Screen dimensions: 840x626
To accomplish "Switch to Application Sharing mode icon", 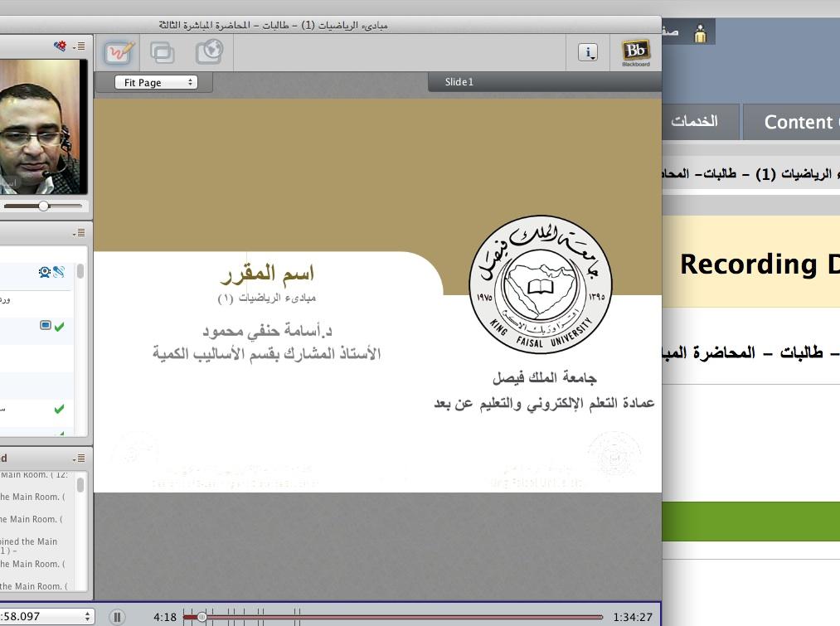I will click(x=162, y=52).
